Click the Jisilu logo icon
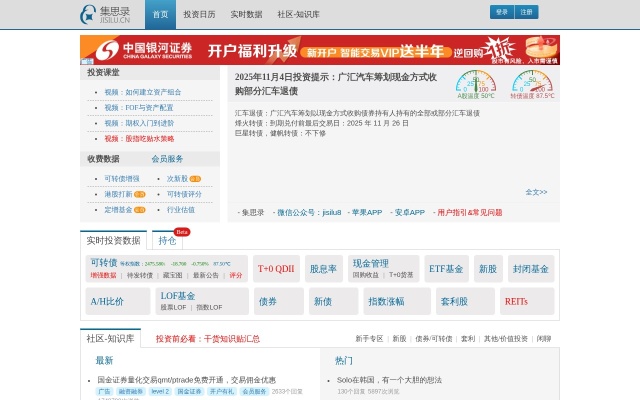640x400 pixels. point(90,14)
